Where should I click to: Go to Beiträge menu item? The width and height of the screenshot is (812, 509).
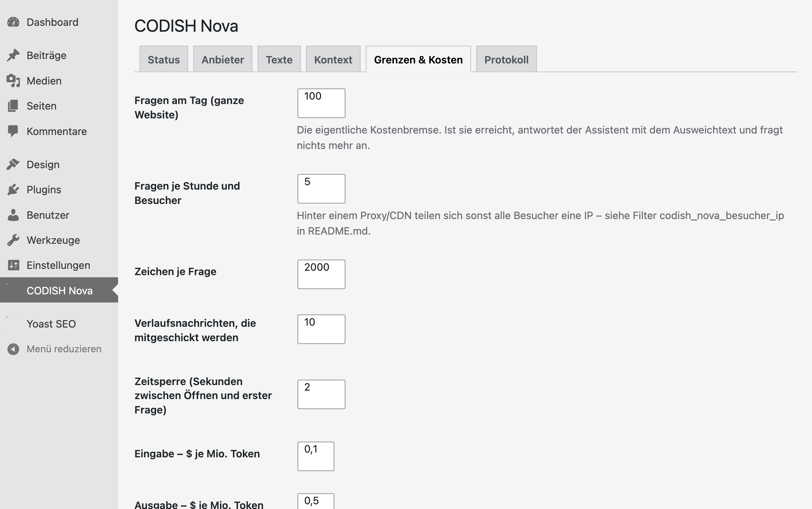click(59, 55)
